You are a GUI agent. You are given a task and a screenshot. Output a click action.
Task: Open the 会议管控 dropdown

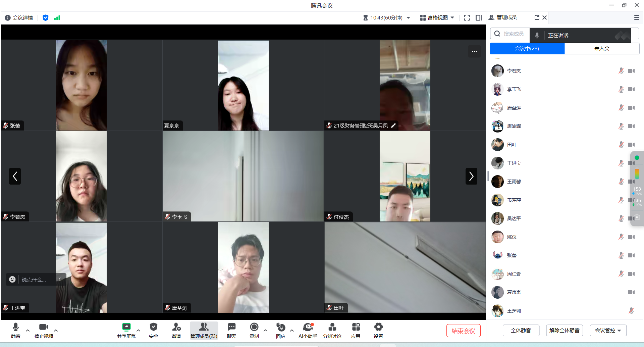pos(608,331)
